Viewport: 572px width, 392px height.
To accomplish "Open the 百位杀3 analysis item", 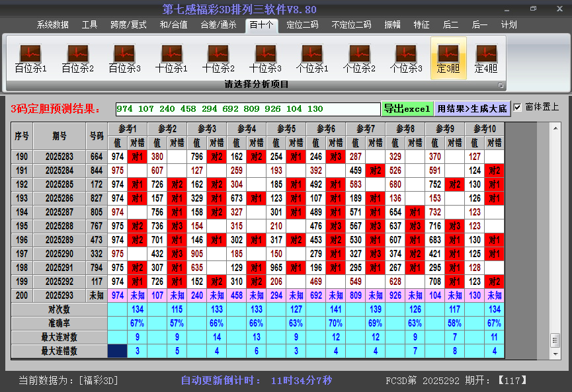I will (124, 58).
